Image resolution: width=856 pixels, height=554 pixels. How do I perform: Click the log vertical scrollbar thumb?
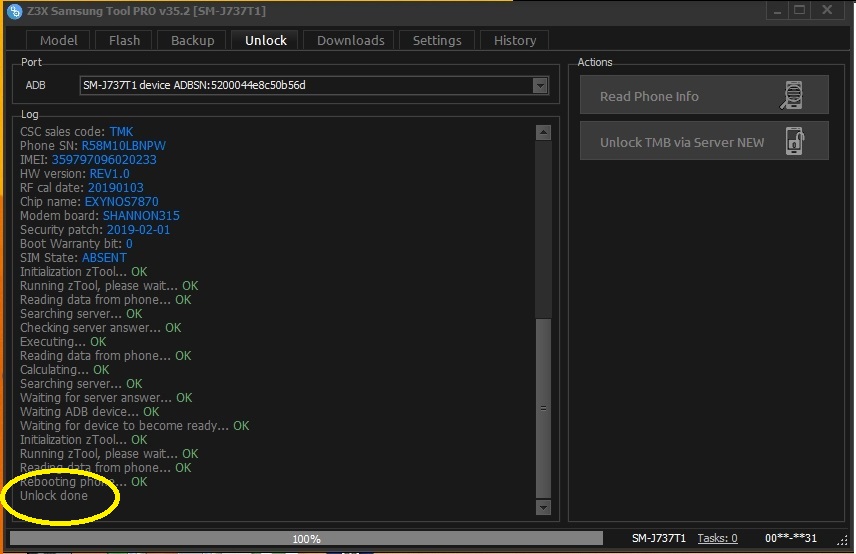[x=543, y=408]
